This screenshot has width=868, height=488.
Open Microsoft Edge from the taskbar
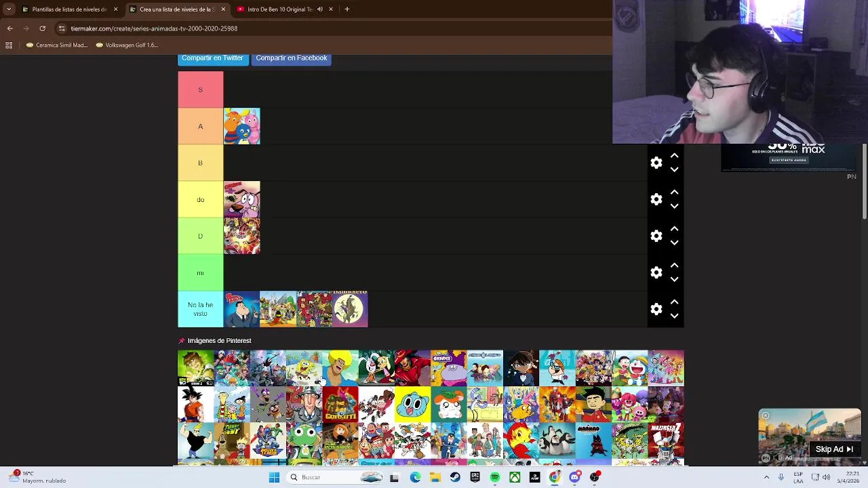(415, 477)
